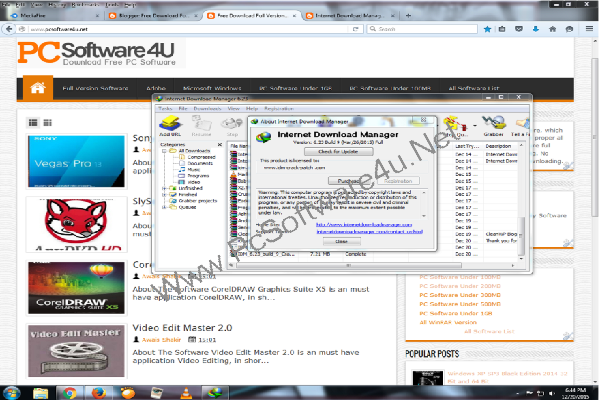Open All Software List in site navigation
600x400 pixels.
474,88
